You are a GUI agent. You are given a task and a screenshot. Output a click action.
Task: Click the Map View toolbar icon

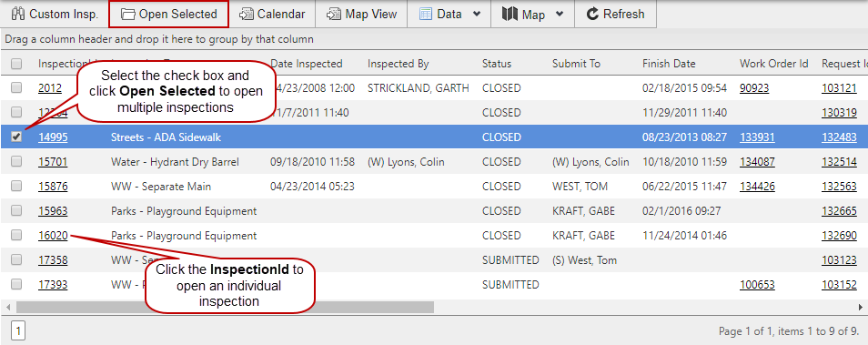click(334, 15)
